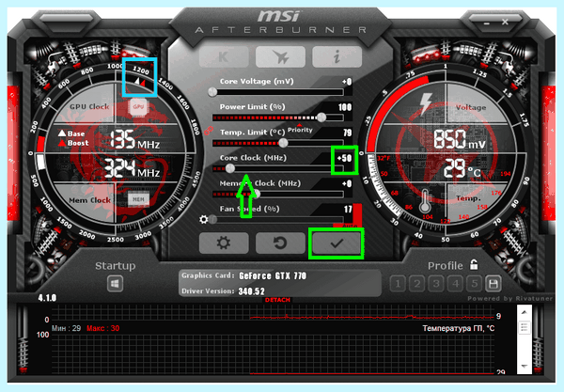Click the Temp. Limit slider handle

click(283, 143)
